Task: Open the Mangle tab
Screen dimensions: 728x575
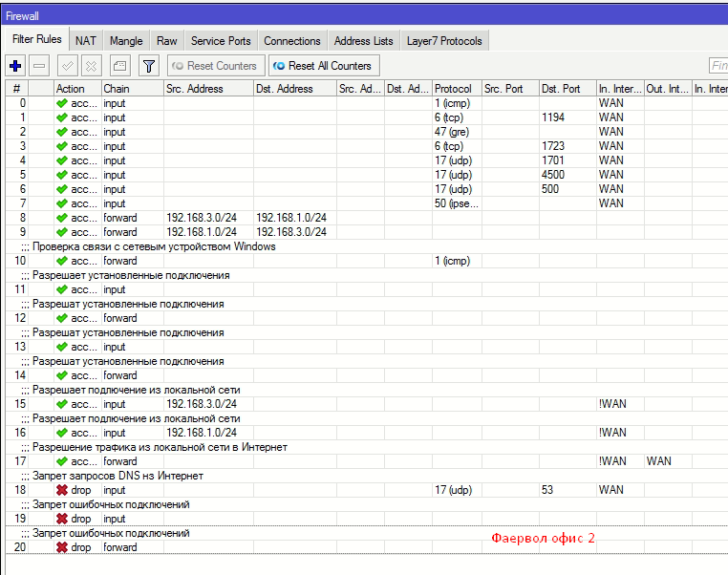Action: point(126,41)
